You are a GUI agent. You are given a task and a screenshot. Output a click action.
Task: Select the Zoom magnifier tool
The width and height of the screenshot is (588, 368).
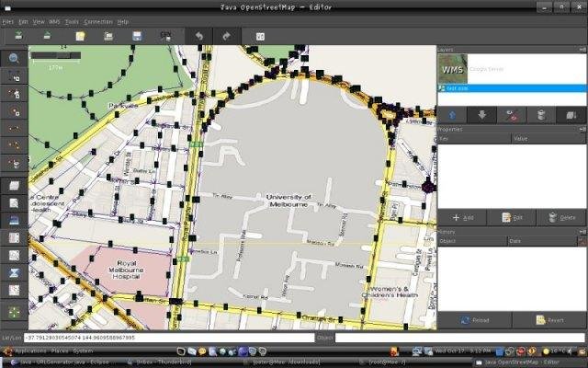coord(14,59)
